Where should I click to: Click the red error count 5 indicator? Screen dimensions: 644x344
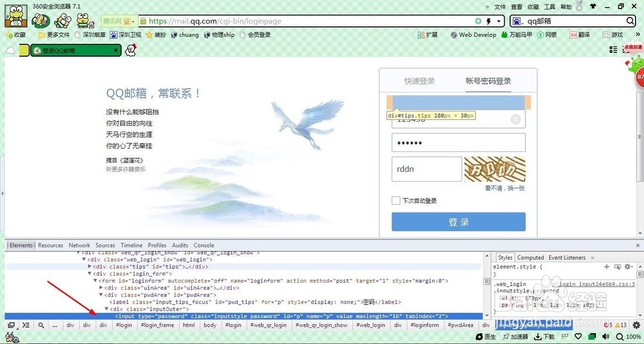tap(607, 325)
